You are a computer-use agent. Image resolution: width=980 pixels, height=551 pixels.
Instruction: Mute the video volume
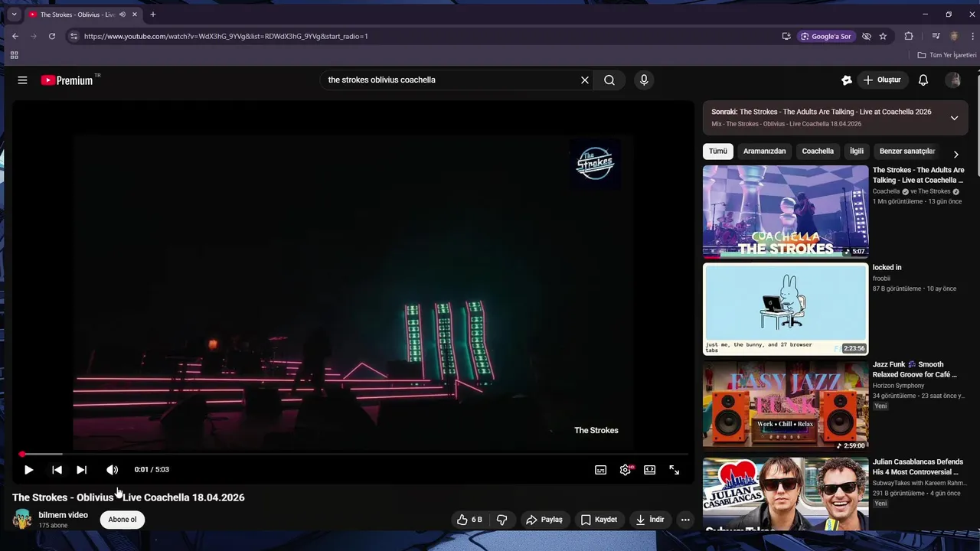pyautogui.click(x=112, y=470)
